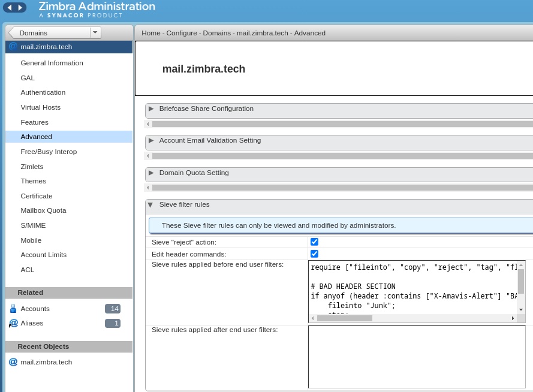Viewport: 533px width, 392px height.
Task: Click the Aliases count badge showing 1
Action: [112, 323]
